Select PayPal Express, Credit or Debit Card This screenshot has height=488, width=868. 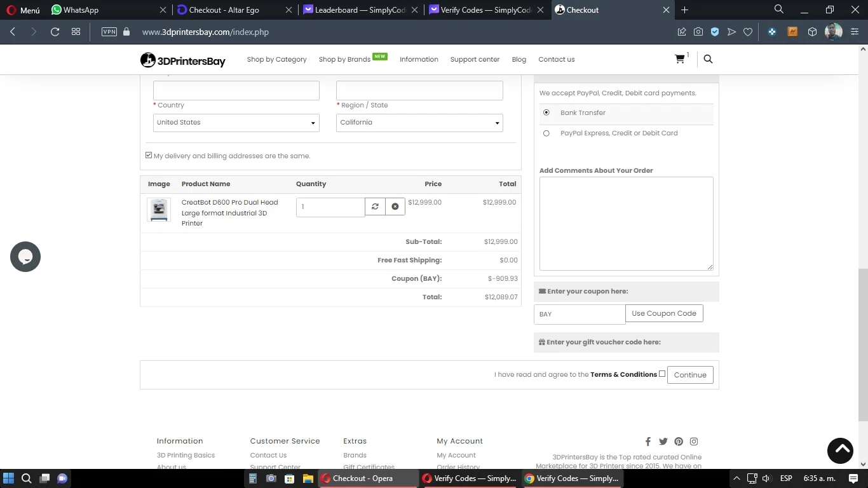coord(546,133)
